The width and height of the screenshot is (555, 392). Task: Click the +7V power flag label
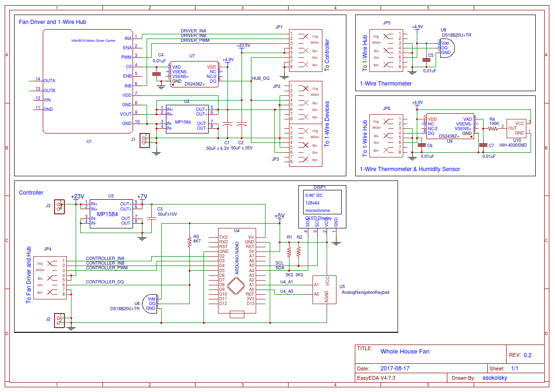(x=142, y=196)
